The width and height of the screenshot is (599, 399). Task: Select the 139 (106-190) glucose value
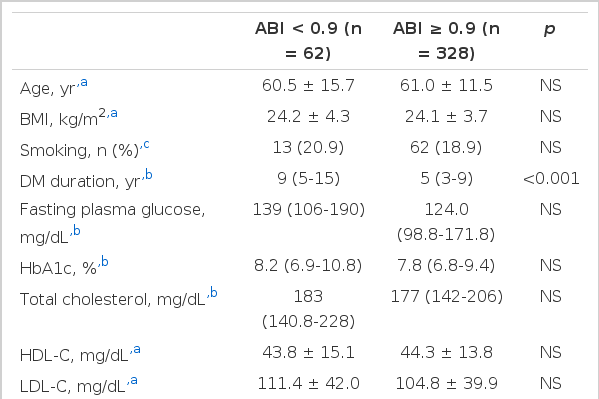[x=309, y=209]
